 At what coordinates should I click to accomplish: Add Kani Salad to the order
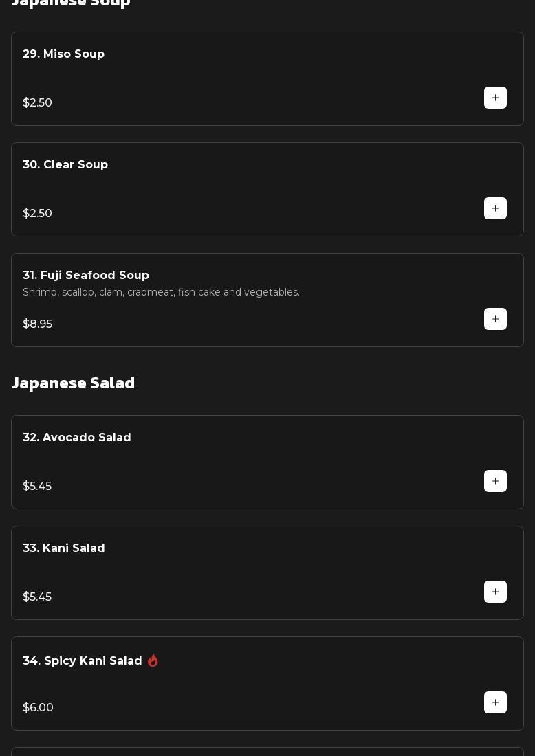[495, 592]
